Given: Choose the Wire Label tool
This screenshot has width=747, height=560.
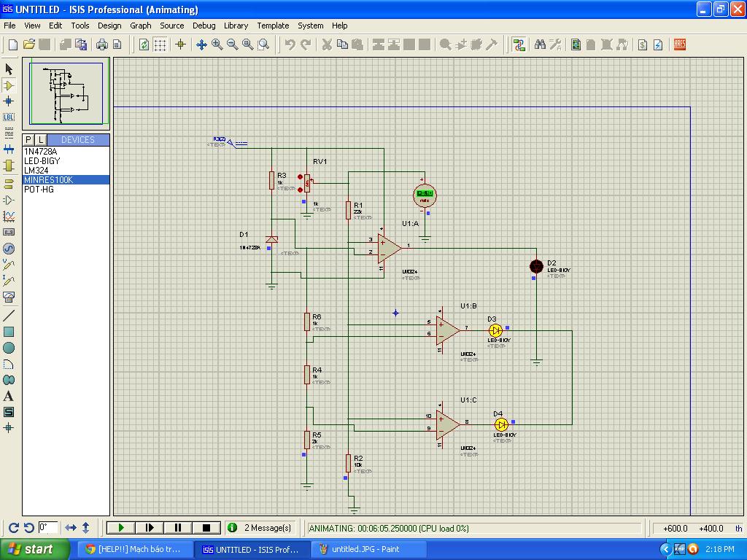Looking at the screenshot, I should [x=9, y=117].
